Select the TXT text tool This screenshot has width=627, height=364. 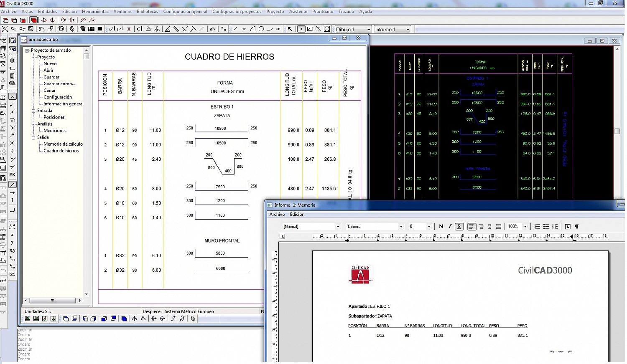click(278, 29)
